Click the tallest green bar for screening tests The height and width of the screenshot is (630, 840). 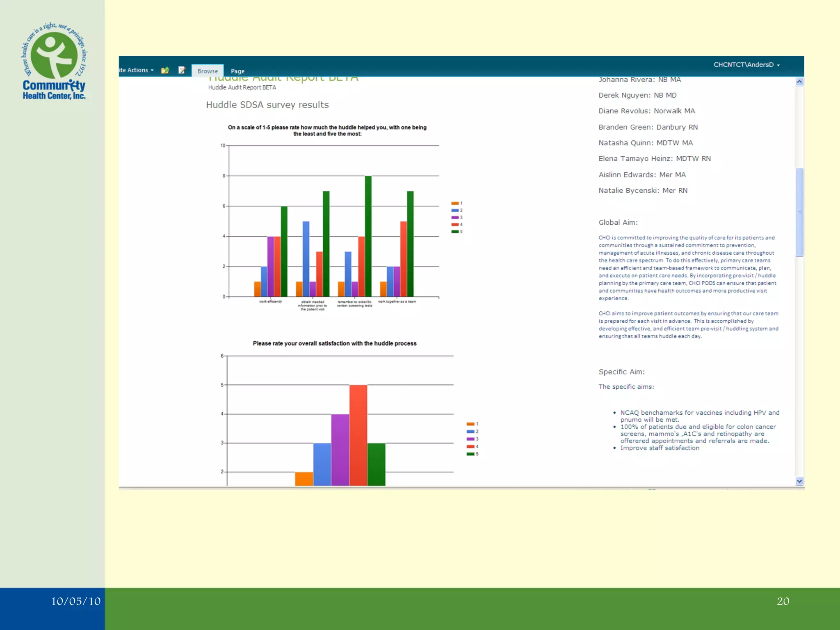pos(368,236)
